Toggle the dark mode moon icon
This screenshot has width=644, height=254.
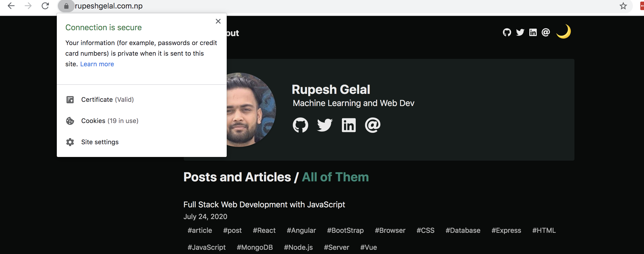(564, 32)
